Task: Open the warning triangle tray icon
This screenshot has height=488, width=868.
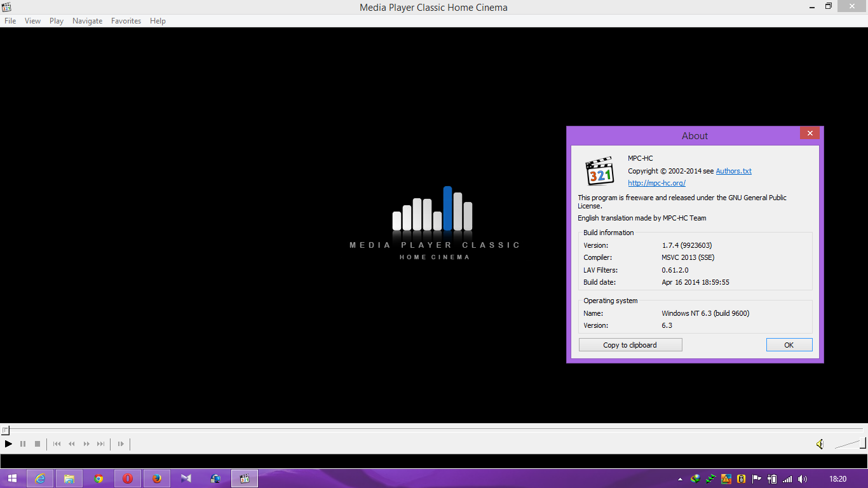Action: tap(726, 479)
